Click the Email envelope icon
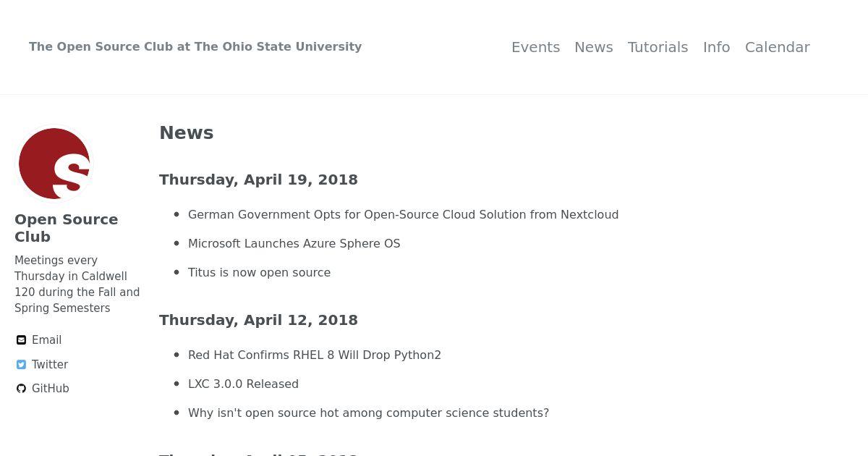This screenshot has height=456, width=868. pyautogui.click(x=22, y=340)
